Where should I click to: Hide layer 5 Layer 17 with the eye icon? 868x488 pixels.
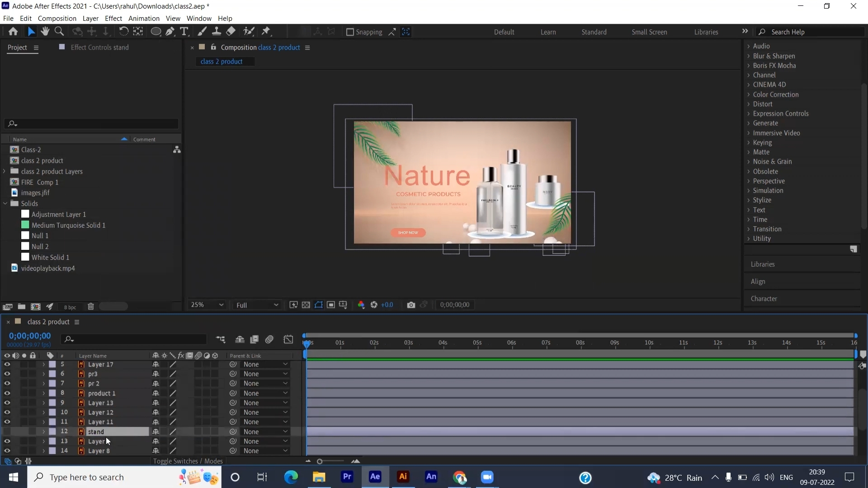click(x=7, y=364)
